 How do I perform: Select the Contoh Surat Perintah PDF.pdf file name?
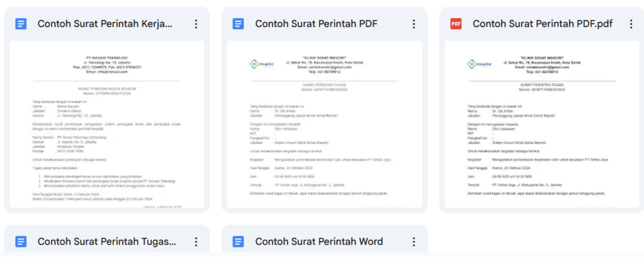pos(542,24)
